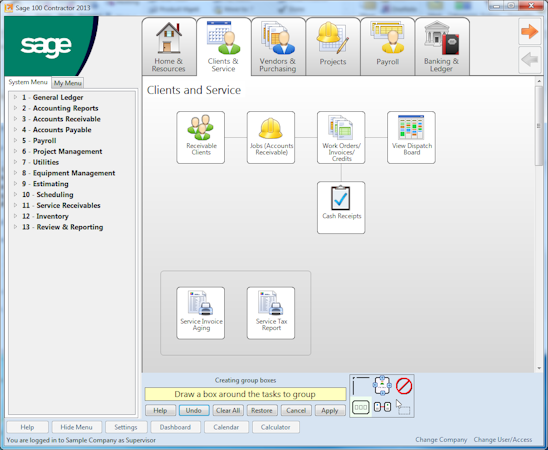
Task: Expand 9 - Estimating node
Action: tap(15, 184)
